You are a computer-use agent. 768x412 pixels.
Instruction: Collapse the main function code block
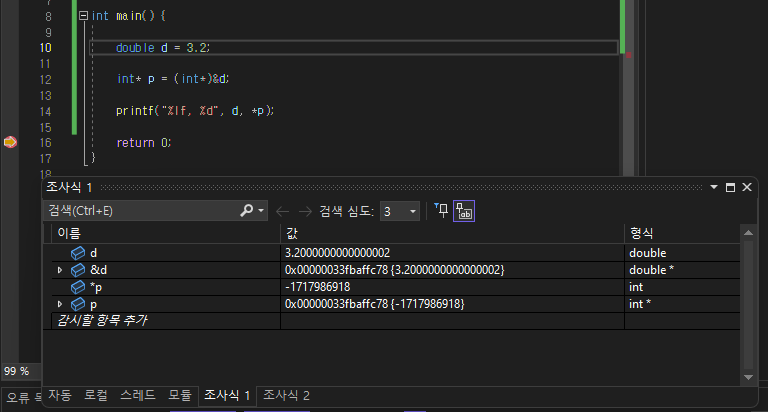[83, 16]
